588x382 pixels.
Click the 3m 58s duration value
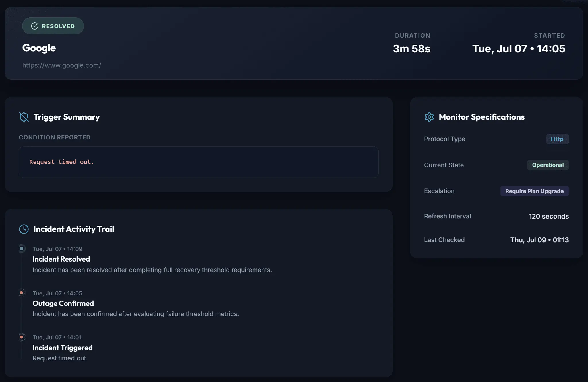point(412,49)
